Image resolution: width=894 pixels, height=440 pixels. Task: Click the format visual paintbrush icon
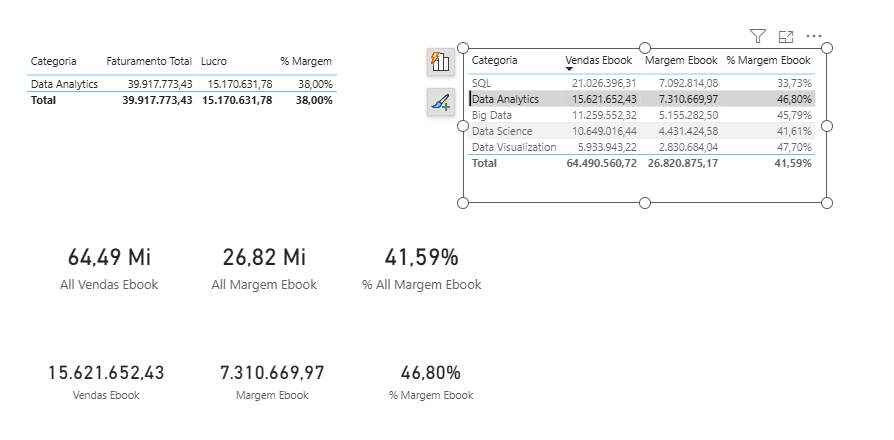[x=441, y=102]
